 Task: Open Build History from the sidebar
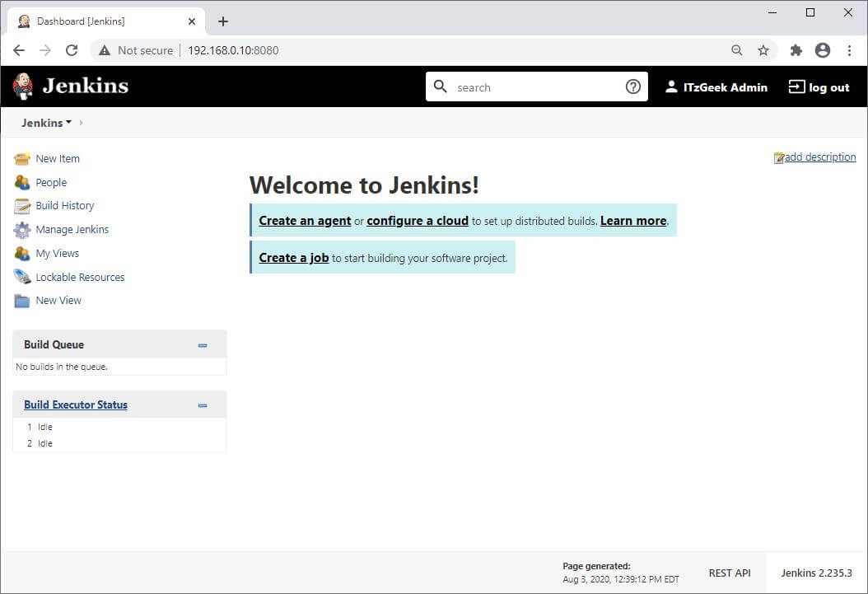(65, 206)
